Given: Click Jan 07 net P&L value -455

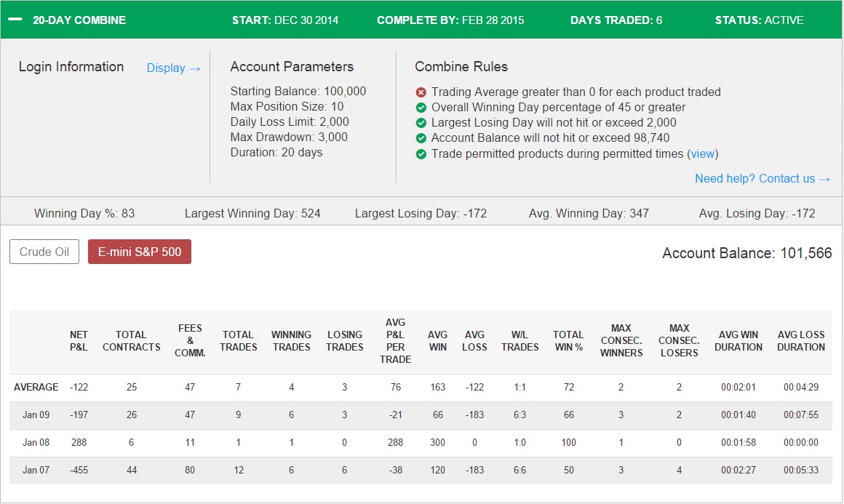Looking at the screenshot, I should [x=79, y=470].
